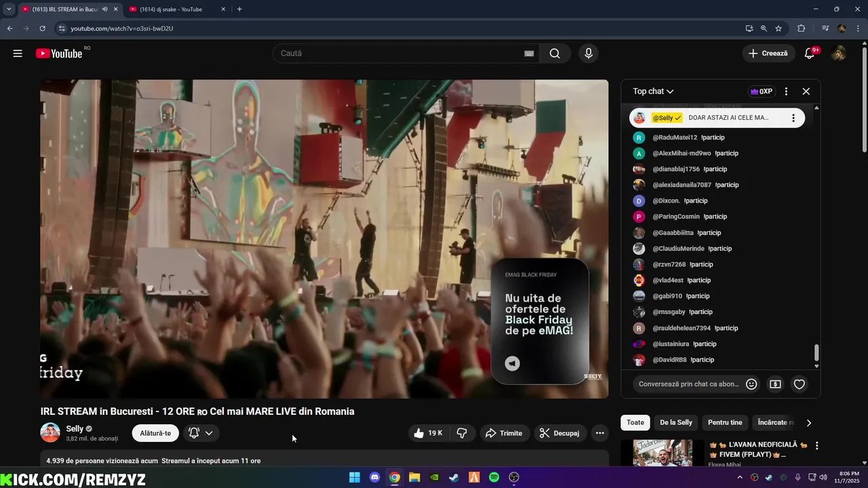Select the Toate filter chip

[635, 423]
